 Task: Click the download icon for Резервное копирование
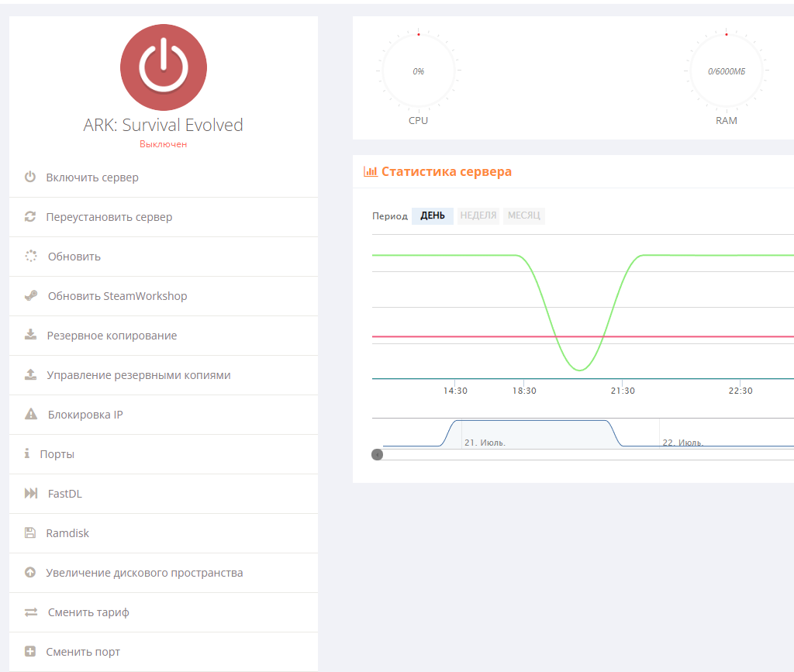tap(31, 335)
